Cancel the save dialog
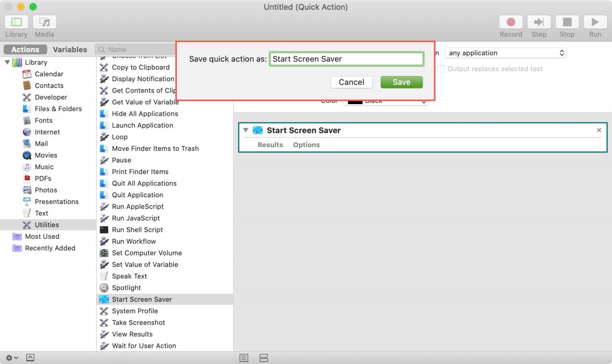The image size is (612, 364). click(351, 82)
